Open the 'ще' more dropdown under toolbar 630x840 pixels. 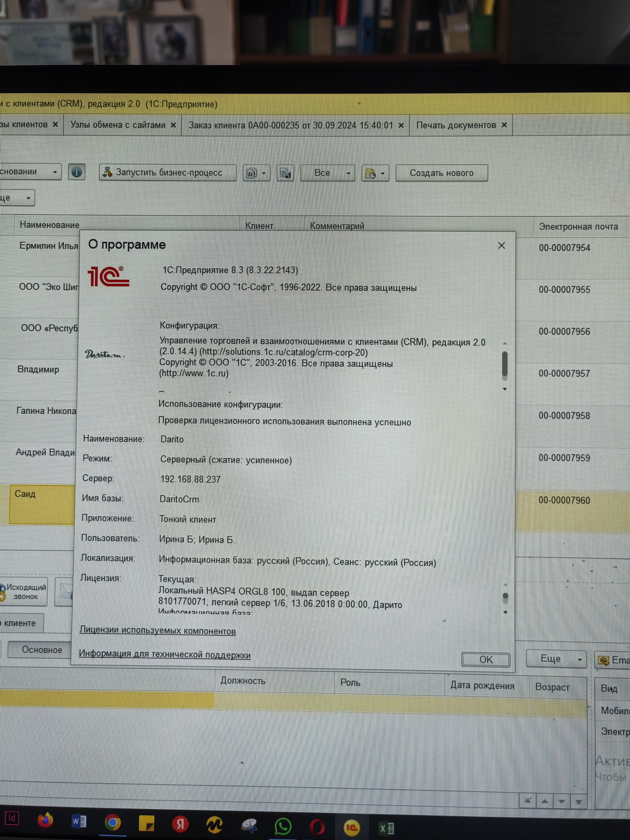pos(17,198)
